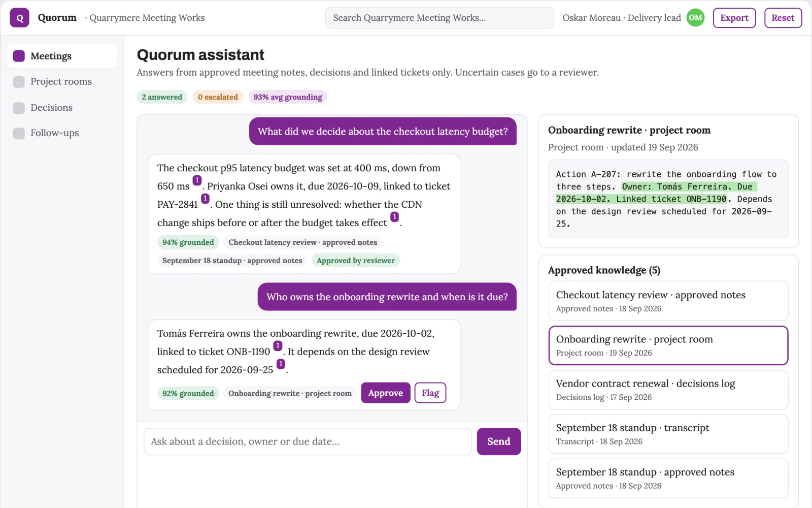This screenshot has height=508, width=812.
Task: Click the 2 answered stat pill
Action: [162, 97]
